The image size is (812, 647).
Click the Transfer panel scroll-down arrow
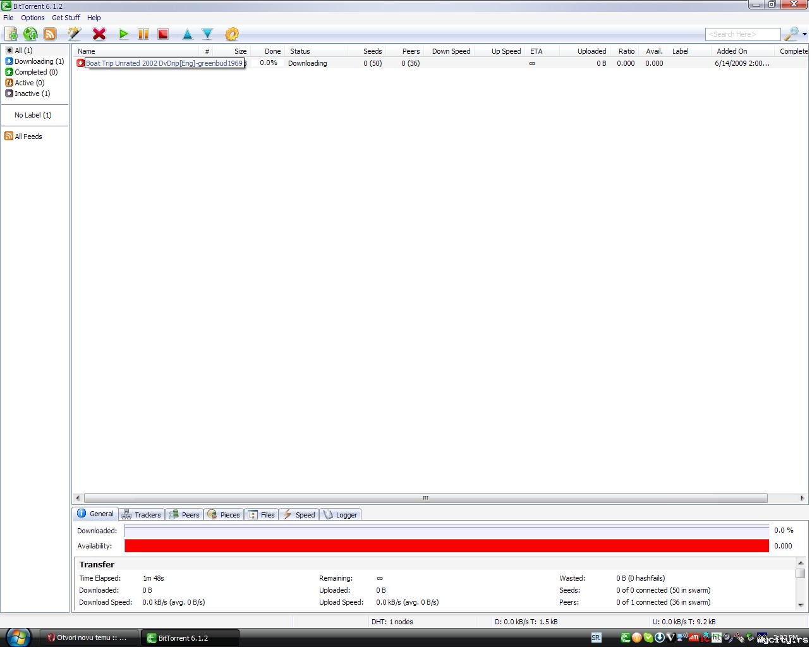click(x=801, y=605)
